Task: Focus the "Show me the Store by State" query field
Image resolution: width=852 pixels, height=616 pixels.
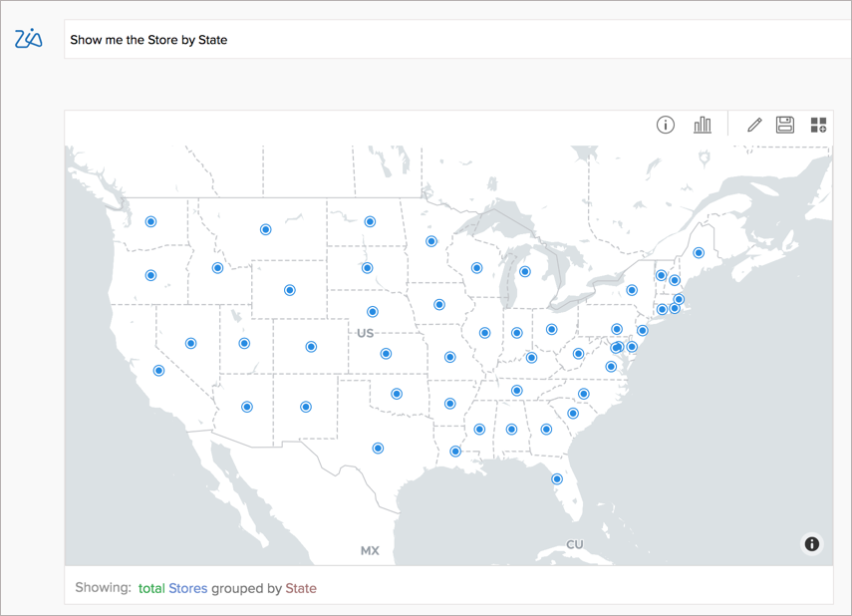Action: coord(448,40)
